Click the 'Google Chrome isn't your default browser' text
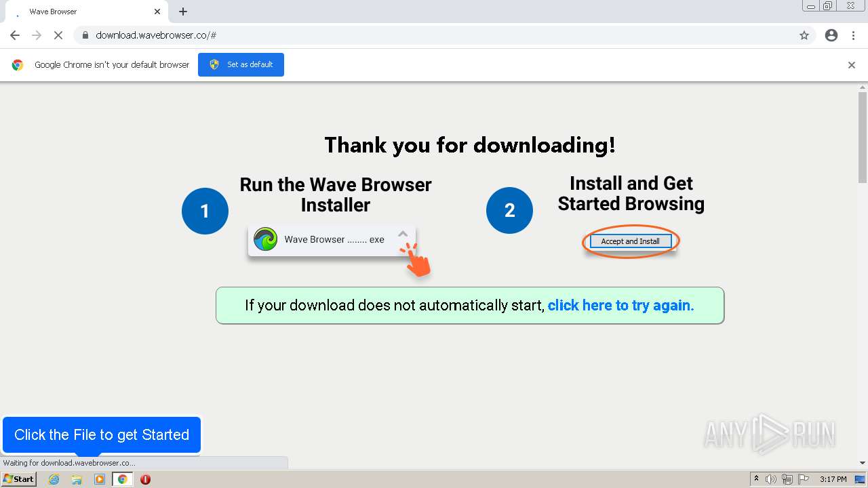This screenshot has width=868, height=488. click(x=112, y=65)
